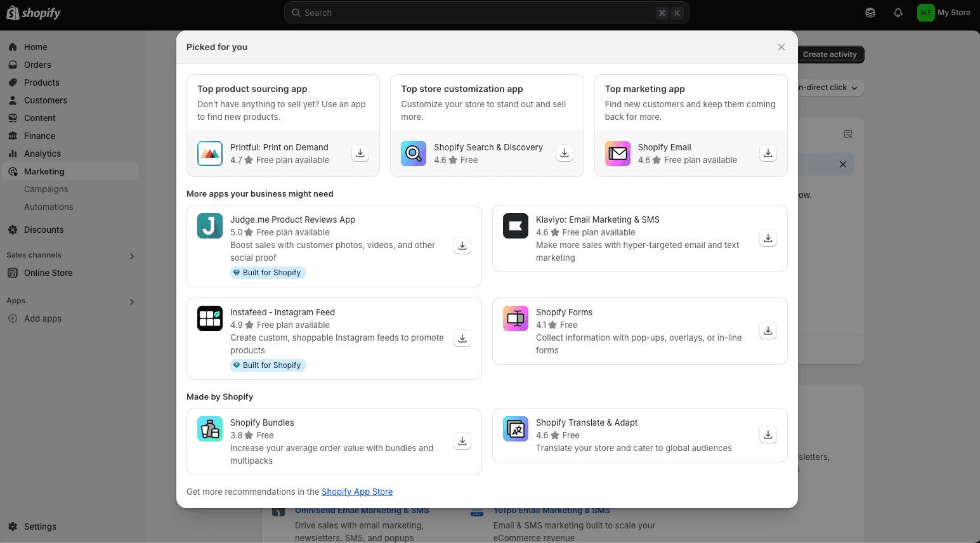Click the report search icon behind dialog
Image resolution: width=980 pixels, height=543 pixels.
click(x=848, y=134)
